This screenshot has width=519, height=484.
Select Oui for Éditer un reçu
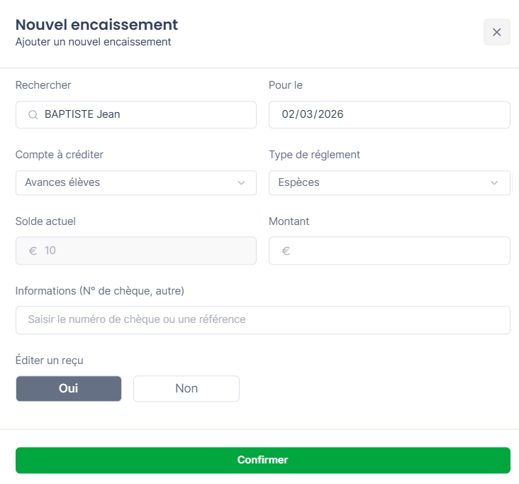(69, 388)
